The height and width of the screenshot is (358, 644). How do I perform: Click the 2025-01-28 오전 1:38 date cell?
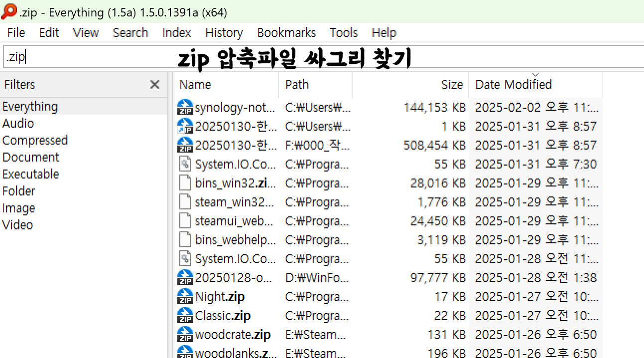tap(536, 278)
